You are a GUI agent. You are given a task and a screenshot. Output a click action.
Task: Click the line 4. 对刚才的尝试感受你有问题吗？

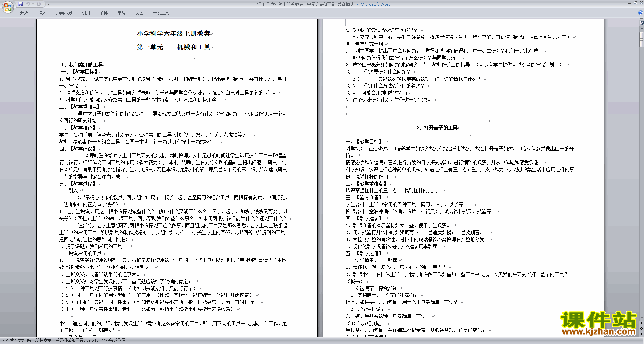point(382,30)
